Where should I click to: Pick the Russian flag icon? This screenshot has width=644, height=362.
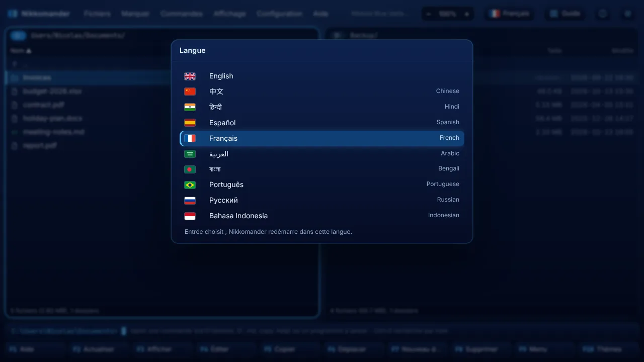click(x=190, y=201)
